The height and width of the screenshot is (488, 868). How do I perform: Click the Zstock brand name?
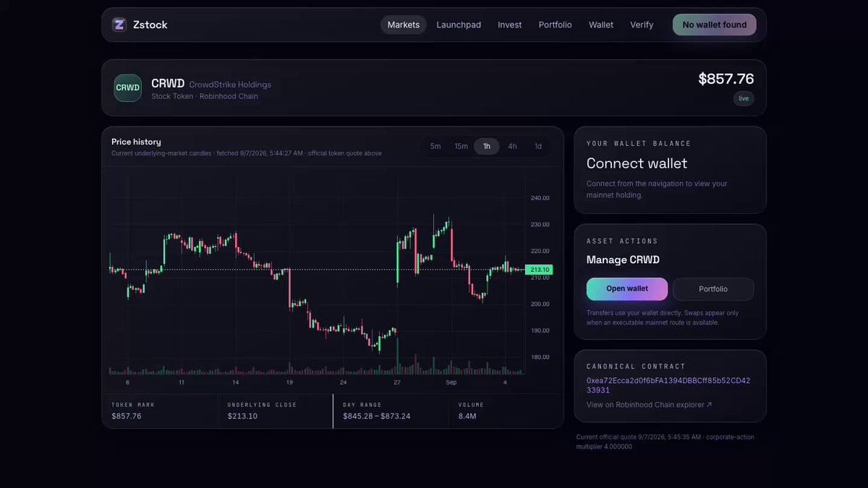[x=150, y=25]
